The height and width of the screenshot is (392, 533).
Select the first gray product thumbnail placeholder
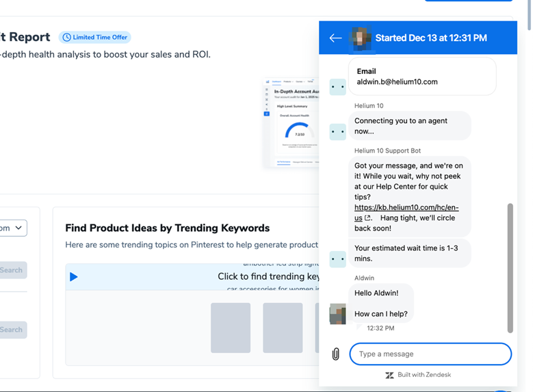tap(231, 328)
